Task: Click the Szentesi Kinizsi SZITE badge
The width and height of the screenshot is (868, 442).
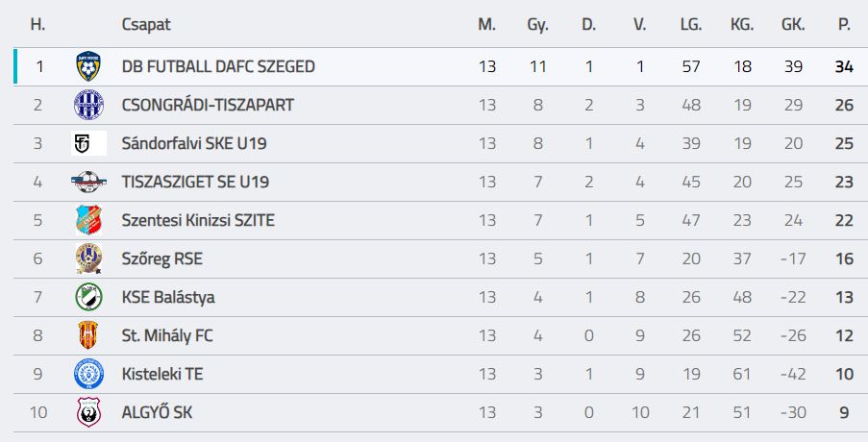Action: 88,220
